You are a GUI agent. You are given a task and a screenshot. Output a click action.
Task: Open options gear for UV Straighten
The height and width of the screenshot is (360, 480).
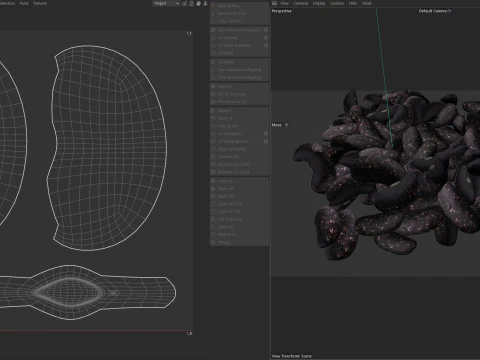(266, 134)
